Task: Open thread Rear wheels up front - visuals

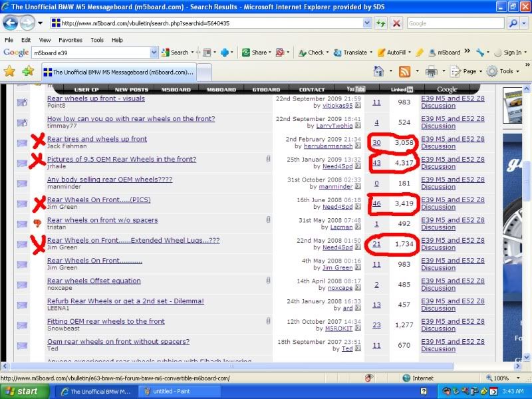Action: 96,98
